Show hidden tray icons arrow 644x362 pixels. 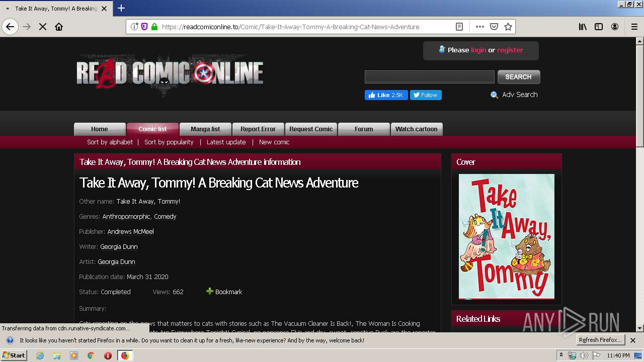point(561,355)
